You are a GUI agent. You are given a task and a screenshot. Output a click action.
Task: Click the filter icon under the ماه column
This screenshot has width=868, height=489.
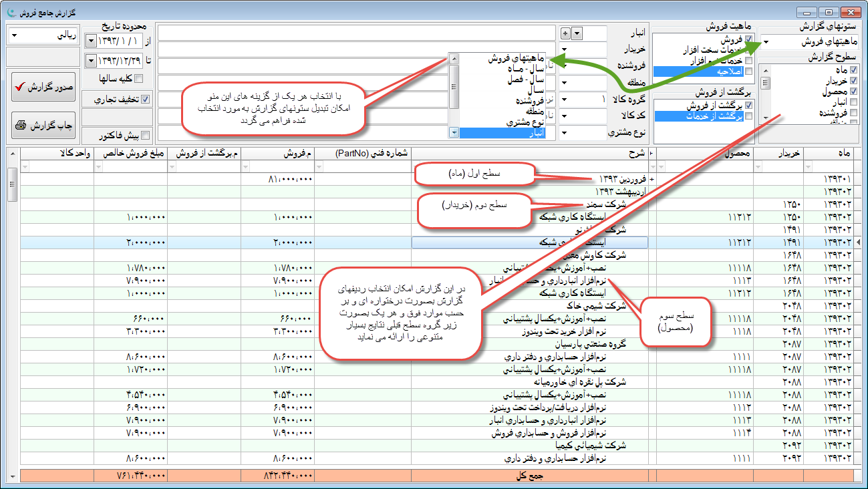tap(809, 166)
